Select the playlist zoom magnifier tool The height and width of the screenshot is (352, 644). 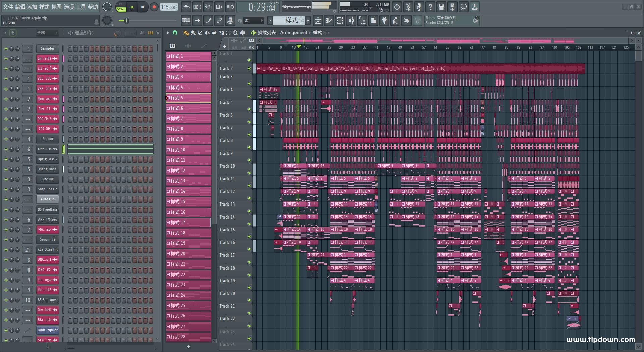pos(235,33)
